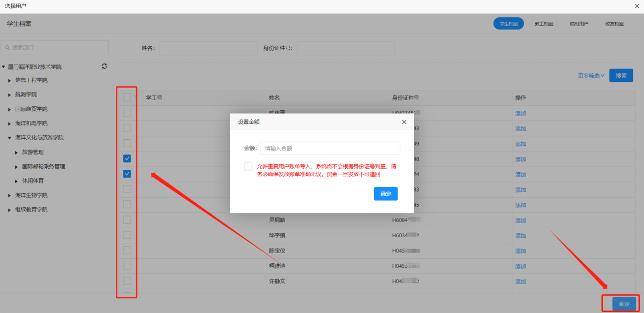The image size is (644, 313).
Task: Collapse the 海洋文化与旅游学院 node
Action: point(9,138)
